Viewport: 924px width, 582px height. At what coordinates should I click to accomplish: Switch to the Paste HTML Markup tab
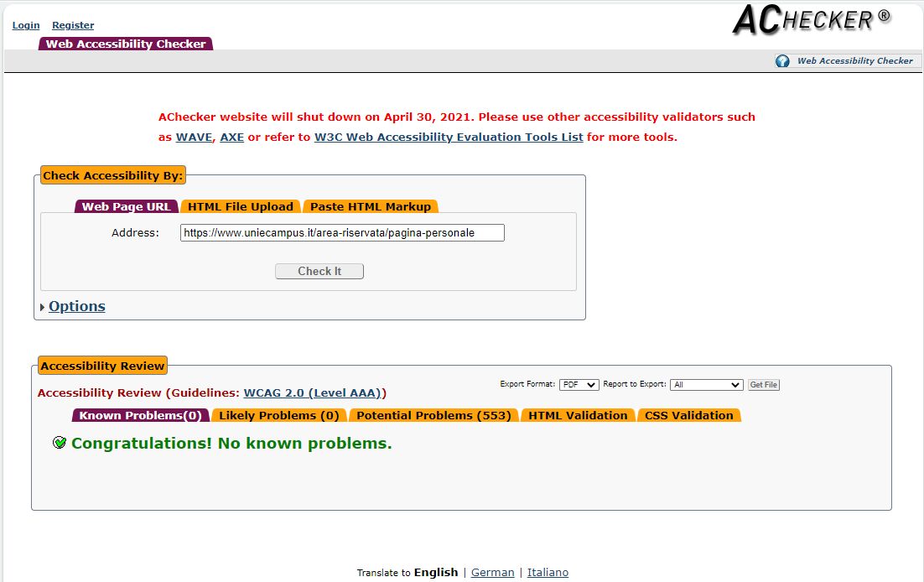coord(370,207)
